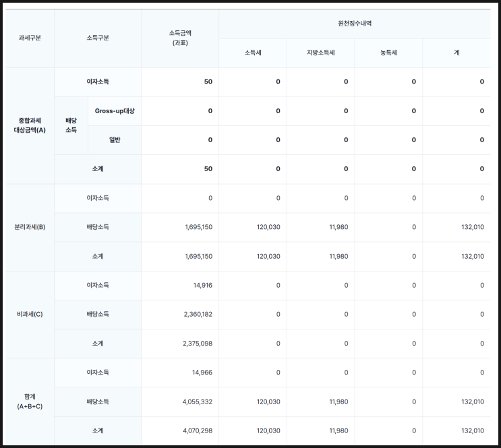This screenshot has width=501, height=448.
Task: Click 배당 소득 label under 종합과세
Action: (x=71, y=125)
